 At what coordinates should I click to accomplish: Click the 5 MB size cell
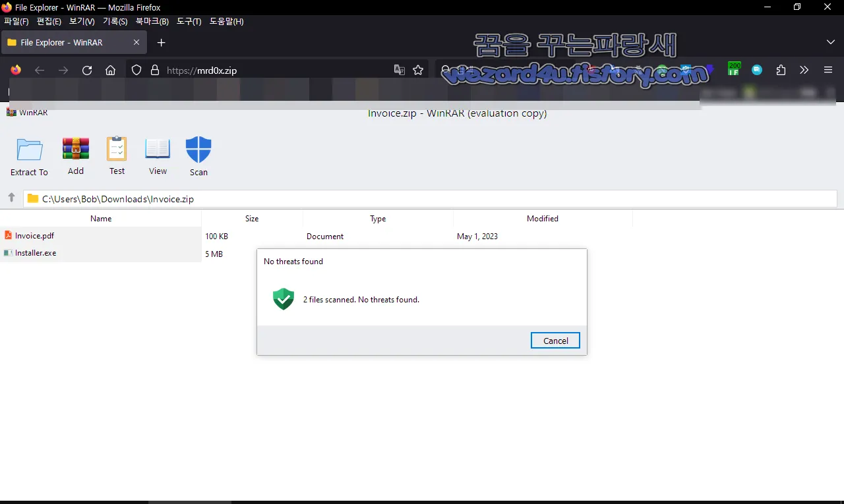[x=214, y=254]
